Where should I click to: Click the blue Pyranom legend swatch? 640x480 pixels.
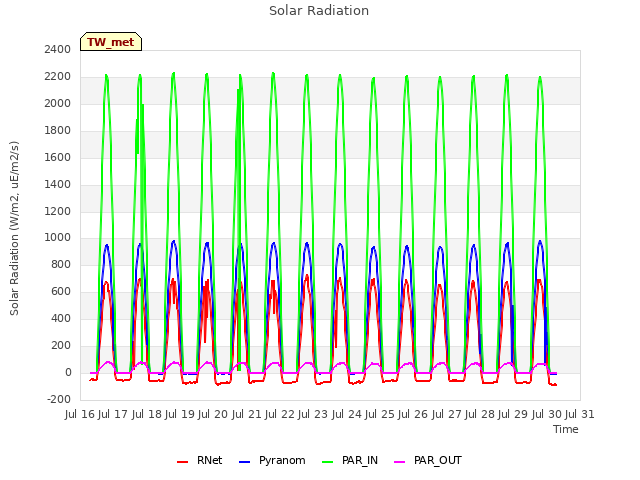pos(244,462)
